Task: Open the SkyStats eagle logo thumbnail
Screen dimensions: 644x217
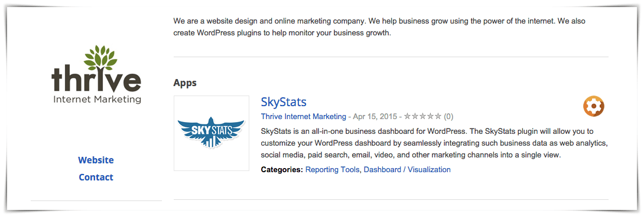Action: 212,133
